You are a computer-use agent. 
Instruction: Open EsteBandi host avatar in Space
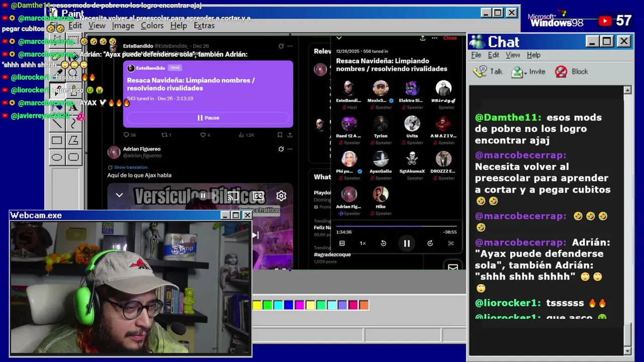point(349,88)
